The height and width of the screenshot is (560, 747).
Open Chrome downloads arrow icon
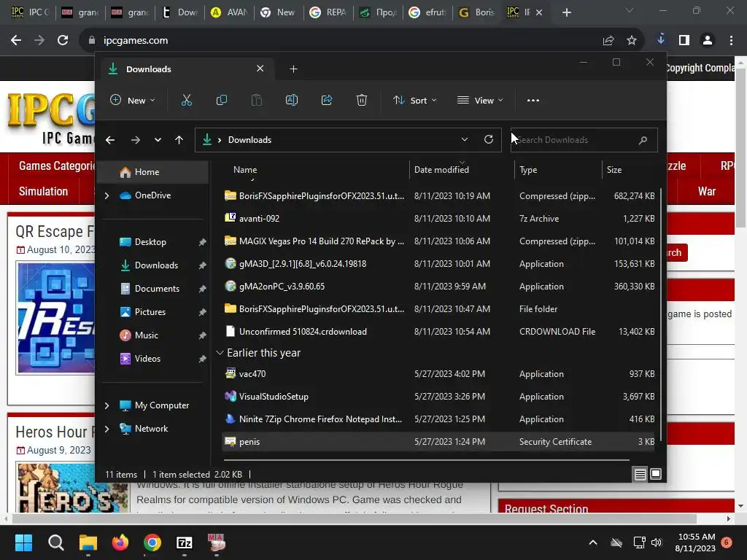660,39
